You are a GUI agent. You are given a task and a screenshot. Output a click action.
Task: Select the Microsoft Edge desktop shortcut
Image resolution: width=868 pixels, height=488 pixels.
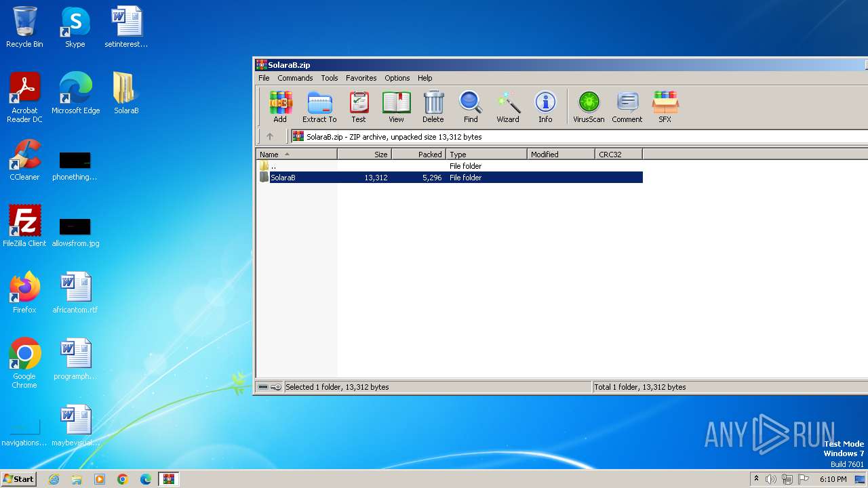click(75, 94)
